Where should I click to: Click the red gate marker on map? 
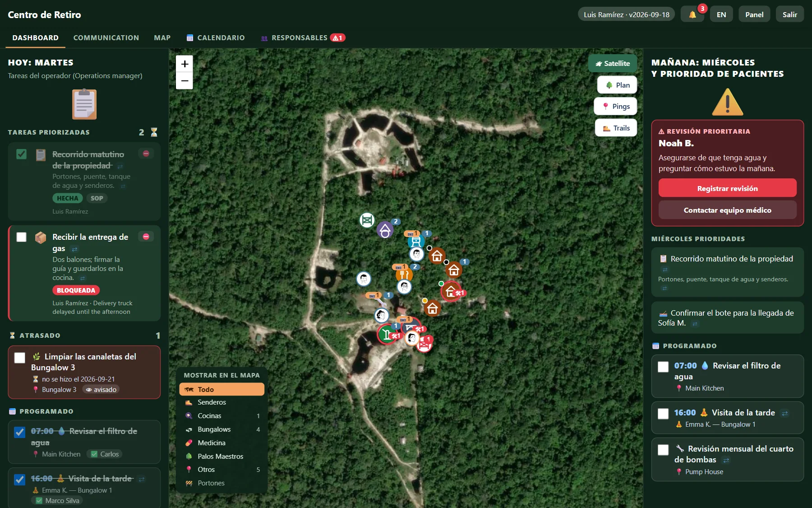(424, 345)
